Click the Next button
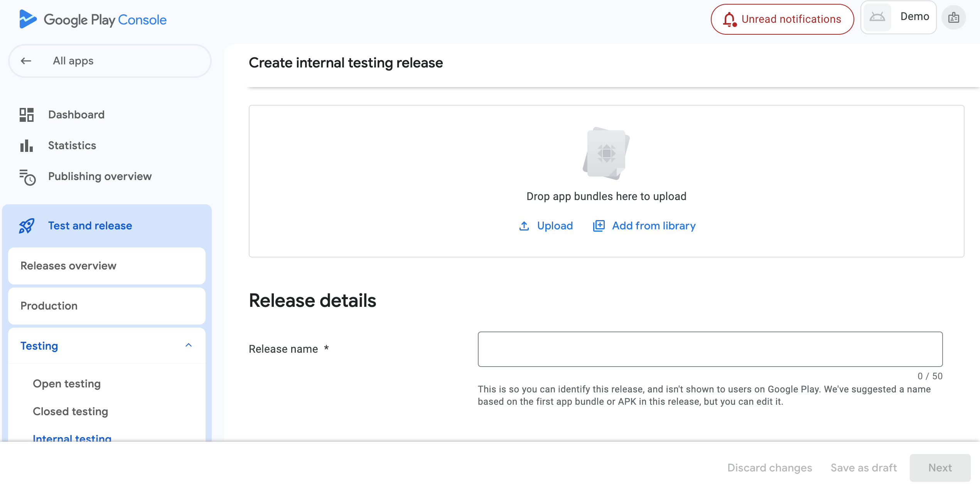Viewport: 980px width, 488px height. pyautogui.click(x=940, y=468)
